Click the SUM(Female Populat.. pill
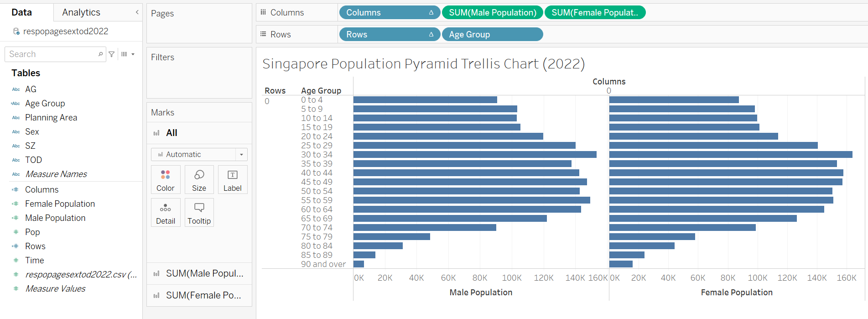 point(594,12)
